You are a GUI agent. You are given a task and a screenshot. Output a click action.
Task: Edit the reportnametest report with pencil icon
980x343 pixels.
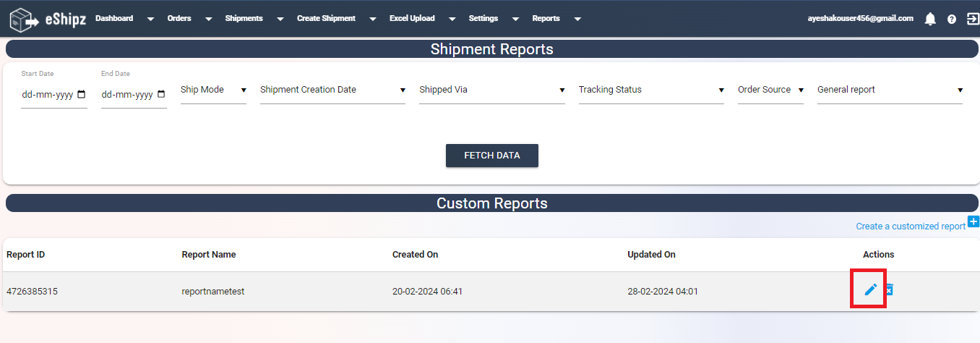click(871, 289)
